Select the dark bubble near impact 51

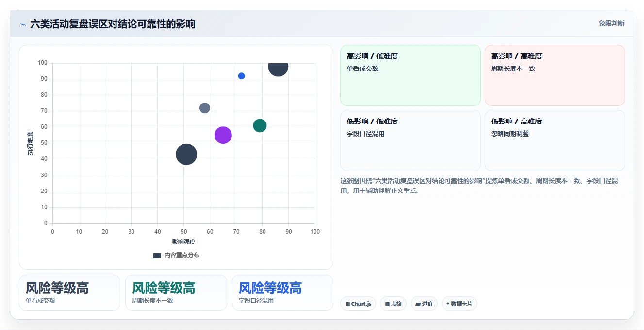click(x=186, y=155)
